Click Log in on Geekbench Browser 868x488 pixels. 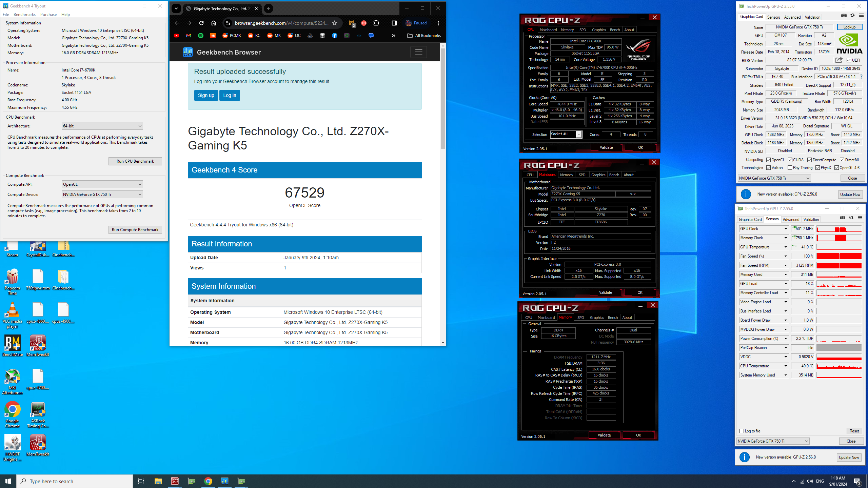tap(230, 96)
